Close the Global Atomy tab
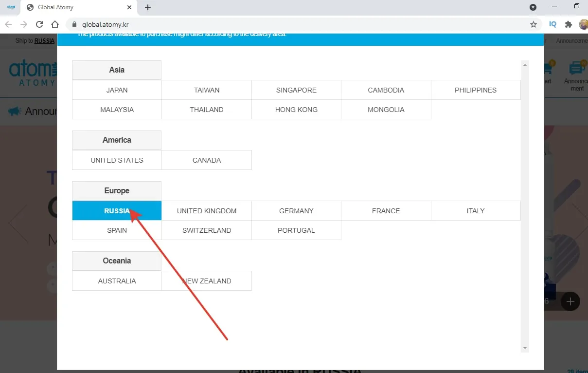The image size is (588, 373). pyautogui.click(x=129, y=7)
